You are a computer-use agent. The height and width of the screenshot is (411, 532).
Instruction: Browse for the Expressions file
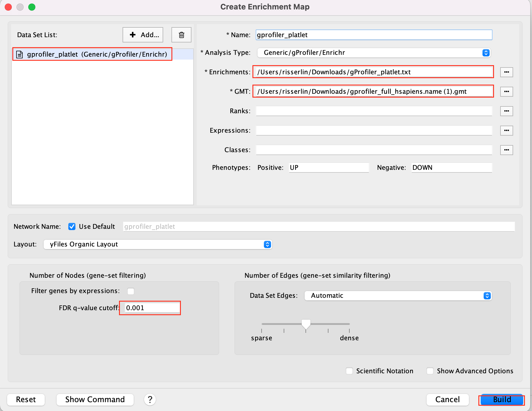coord(506,131)
